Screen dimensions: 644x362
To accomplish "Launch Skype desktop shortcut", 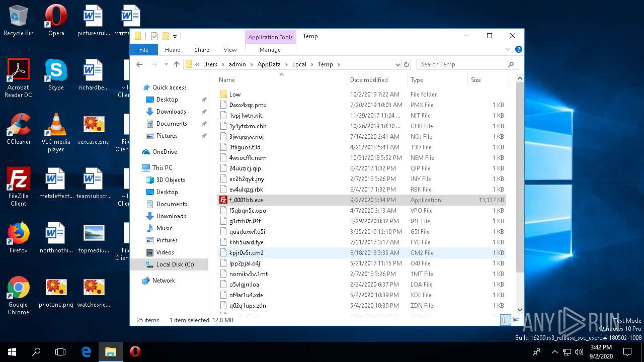I will (x=56, y=75).
